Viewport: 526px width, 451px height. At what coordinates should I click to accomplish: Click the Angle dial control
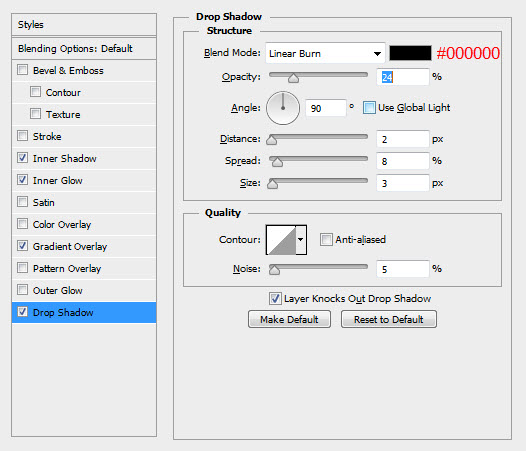click(283, 108)
